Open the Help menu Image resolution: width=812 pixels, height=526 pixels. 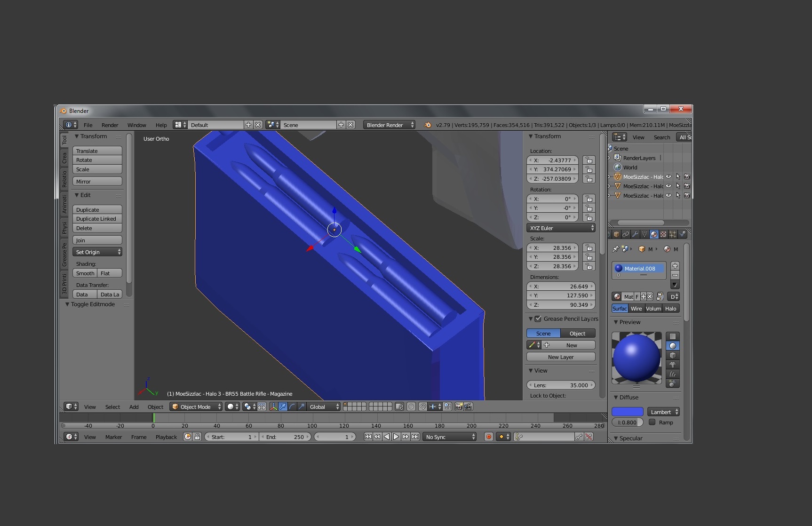pos(161,125)
